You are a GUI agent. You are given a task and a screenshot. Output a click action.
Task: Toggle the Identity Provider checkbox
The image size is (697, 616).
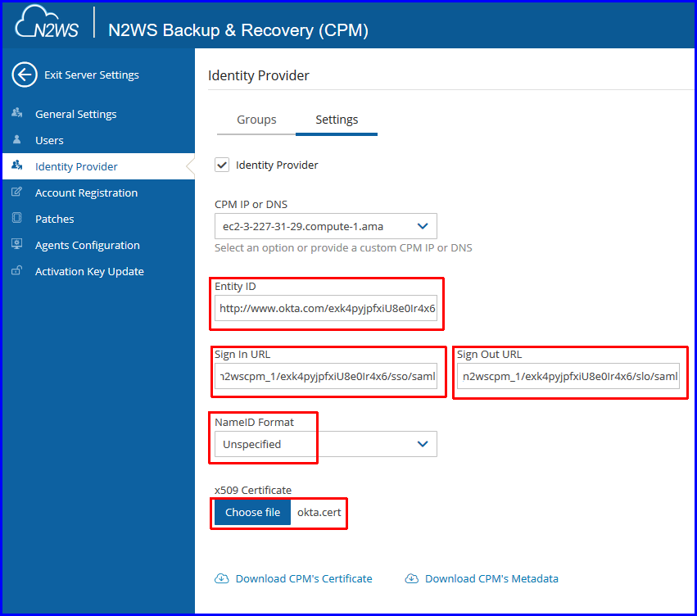point(222,165)
